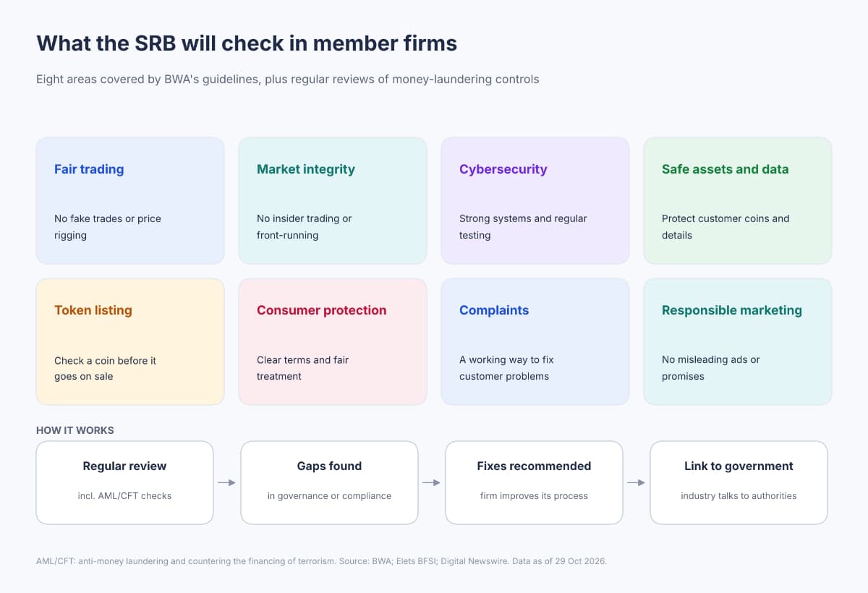
Task: Open the Link to government step
Action: [739, 482]
